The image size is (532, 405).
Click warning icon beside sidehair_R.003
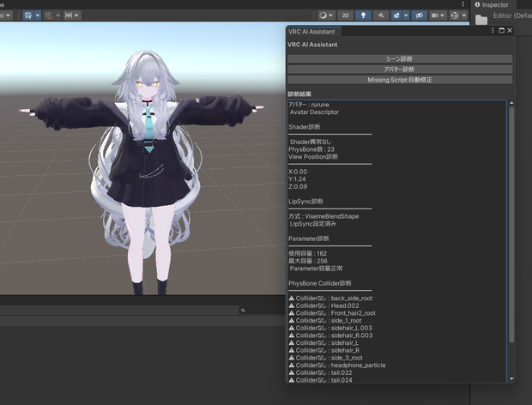[292, 335]
